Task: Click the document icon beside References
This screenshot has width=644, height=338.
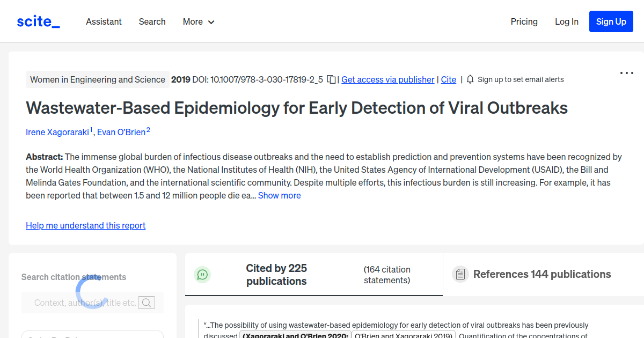Action: pyautogui.click(x=460, y=274)
